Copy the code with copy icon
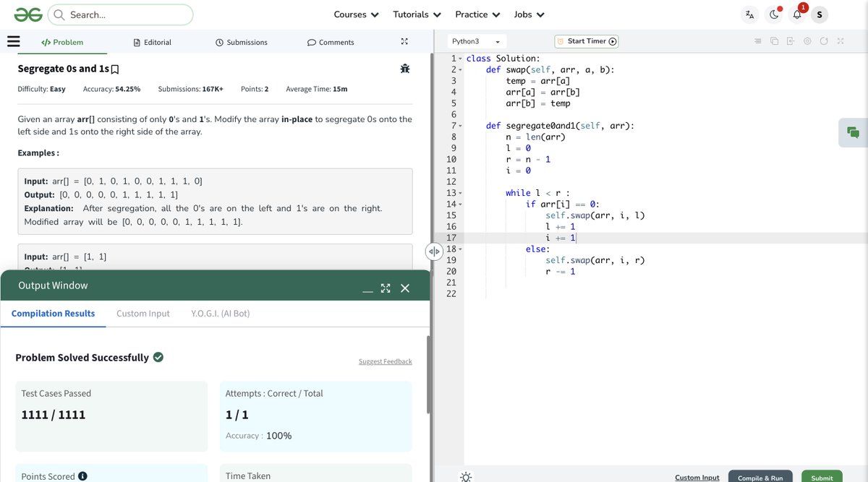Image resolution: width=868 pixels, height=482 pixels. [774, 41]
